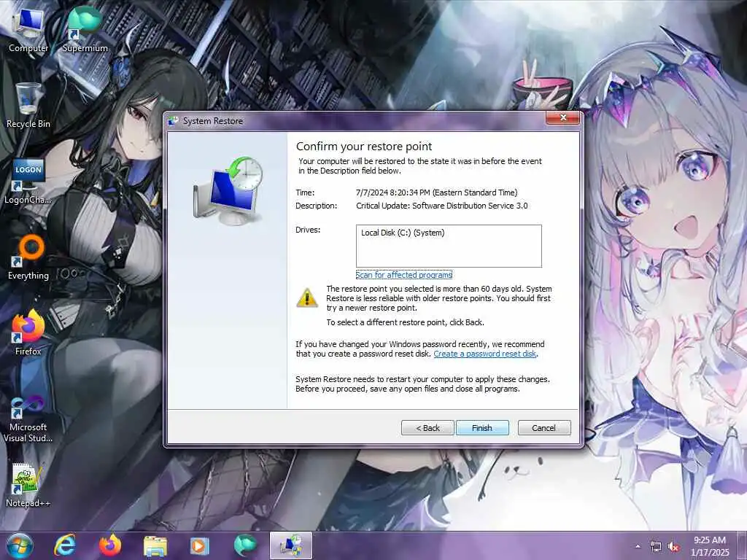Click the Time: label

(305, 192)
